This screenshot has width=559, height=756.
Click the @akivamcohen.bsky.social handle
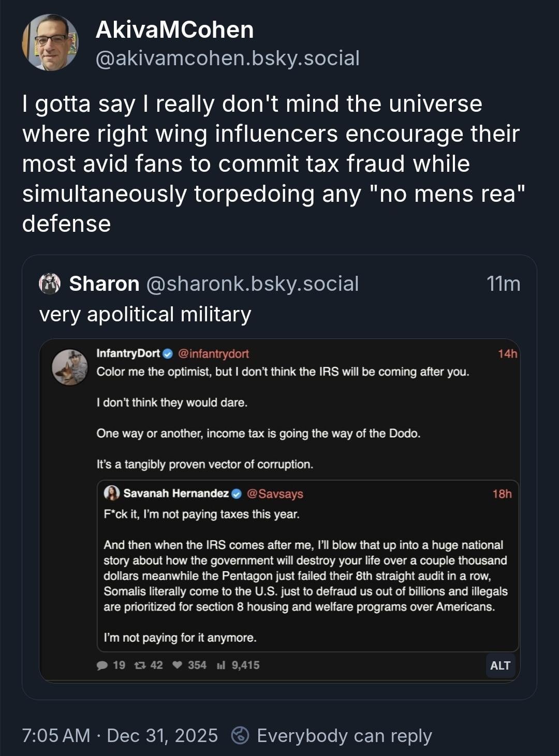[x=227, y=58]
